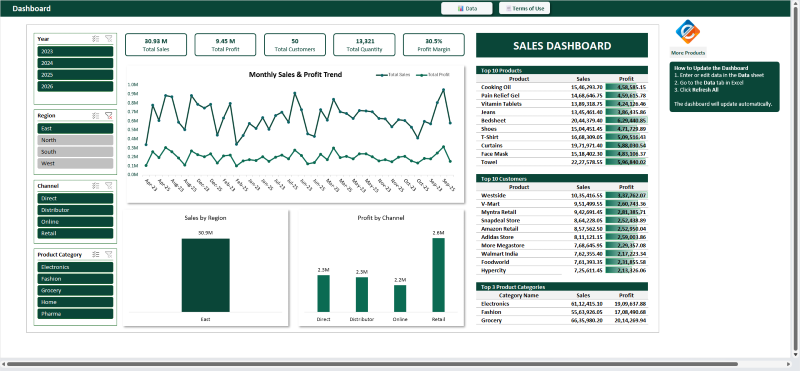
Task: Select the Distributor channel
Action: [x=75, y=210]
